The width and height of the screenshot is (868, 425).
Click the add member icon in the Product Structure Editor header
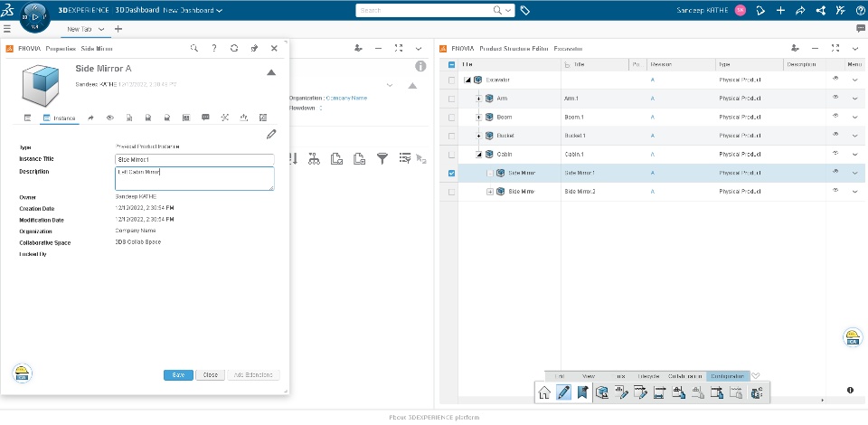(795, 48)
